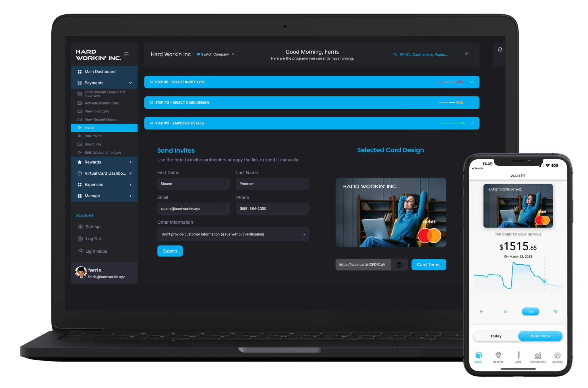This screenshot has height=388, width=588.
Task: Click the search magnifier icon
Action: tap(395, 54)
